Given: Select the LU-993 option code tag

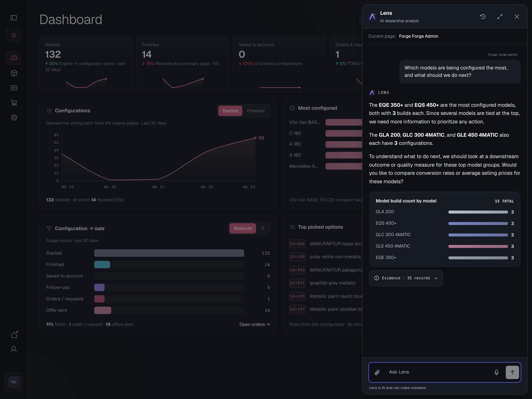Looking at the screenshot, I should pyautogui.click(x=297, y=270).
